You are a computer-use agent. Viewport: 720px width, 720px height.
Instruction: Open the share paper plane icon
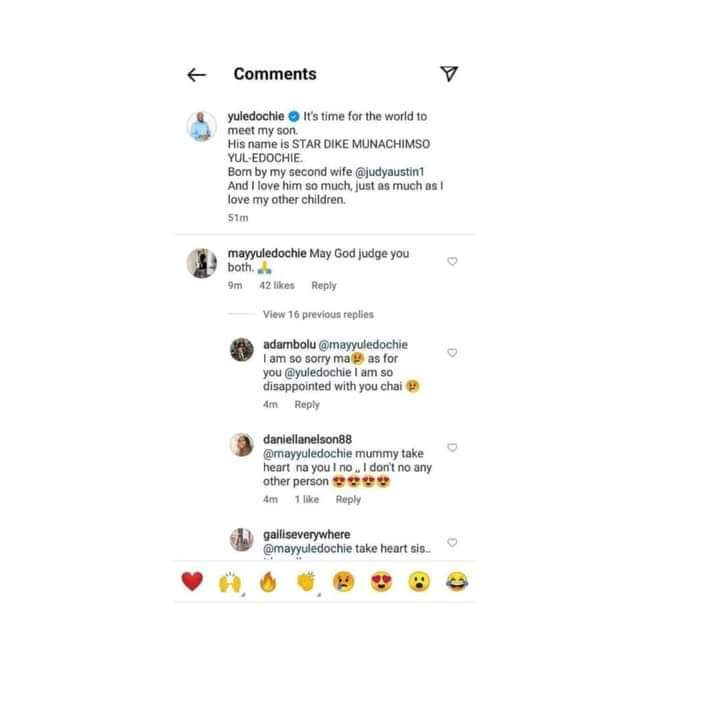pos(449,73)
